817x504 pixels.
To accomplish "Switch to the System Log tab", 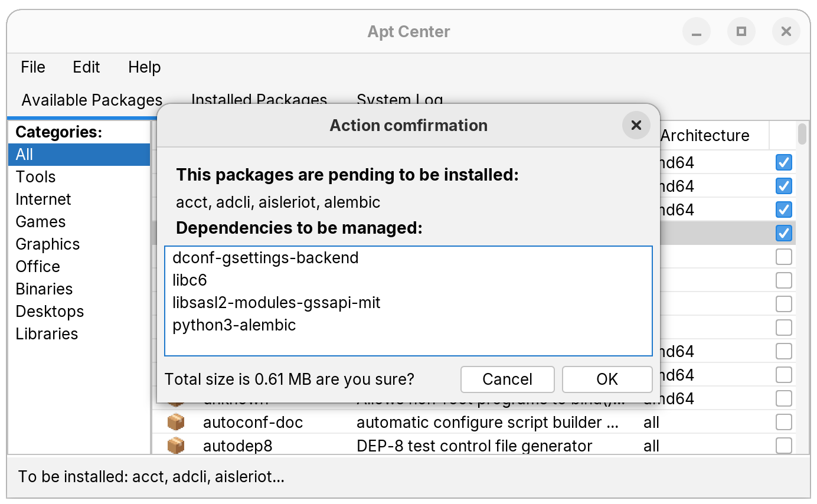I will (x=400, y=100).
